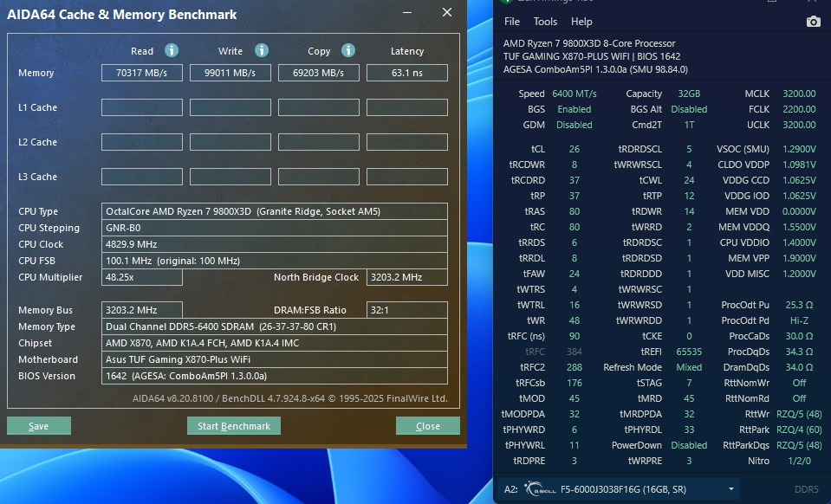The height and width of the screenshot is (504, 831).
Task: Click the tWR value 48
Action: (x=574, y=320)
